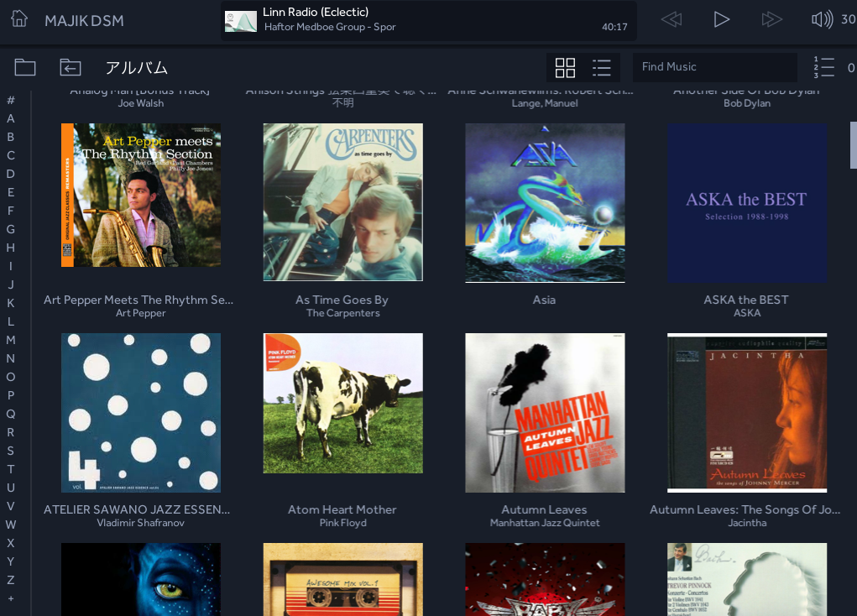
Task: Jump to albums starting with V
Action: click(x=11, y=506)
